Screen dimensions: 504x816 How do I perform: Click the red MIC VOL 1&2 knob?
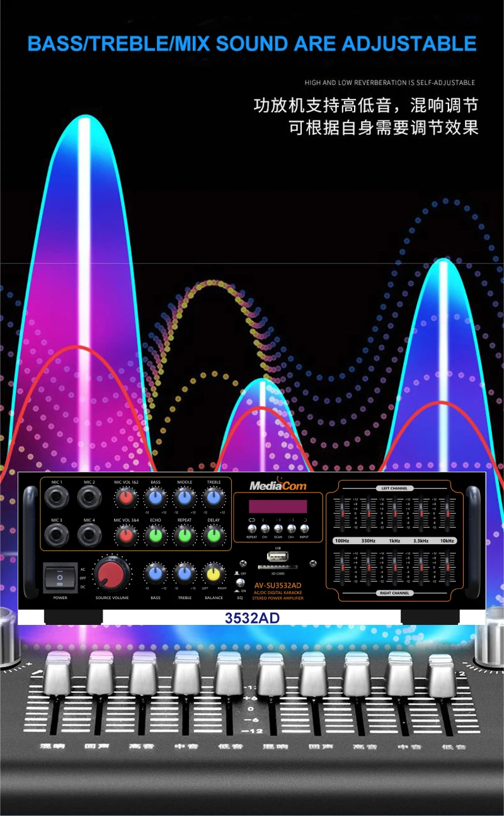(x=125, y=498)
